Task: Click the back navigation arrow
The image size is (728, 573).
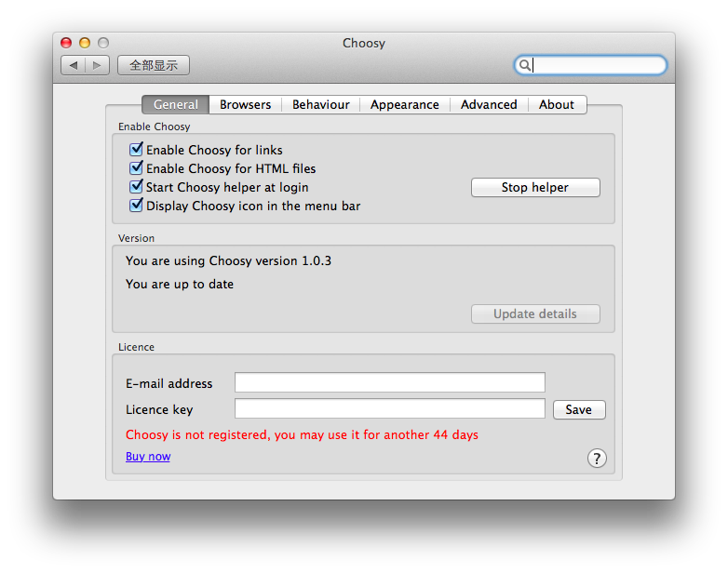Action: [x=74, y=65]
